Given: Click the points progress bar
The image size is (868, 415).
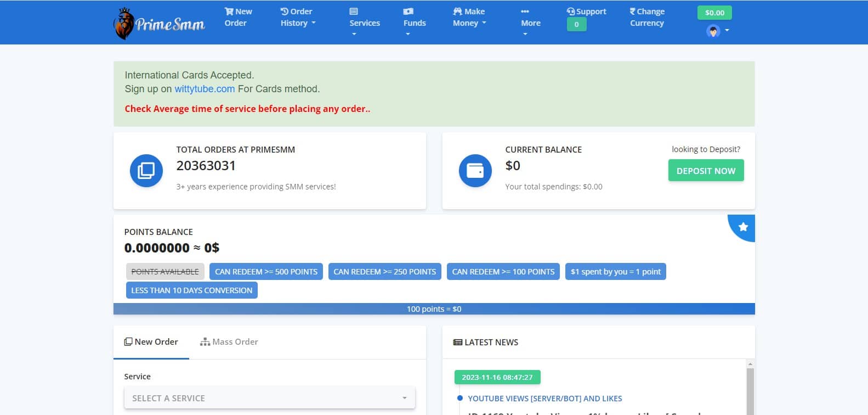Looking at the screenshot, I should [434, 309].
